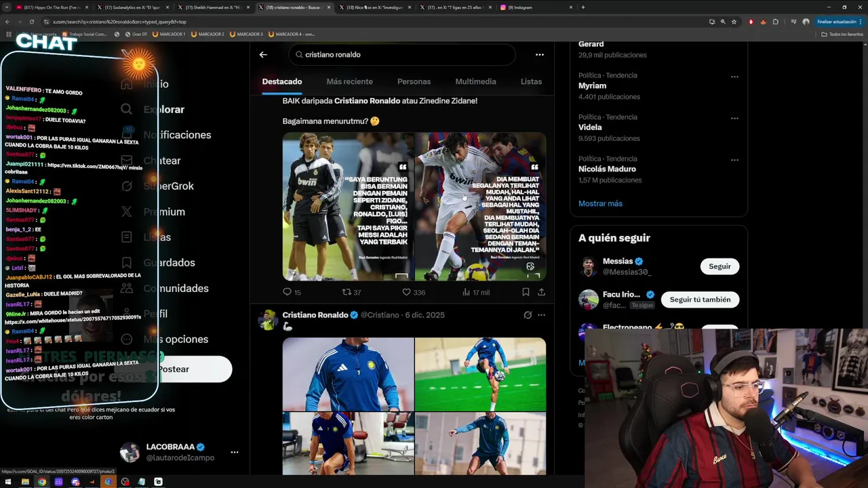Switch to Personas tab
This screenshot has height=488, width=868.
(x=414, y=81)
